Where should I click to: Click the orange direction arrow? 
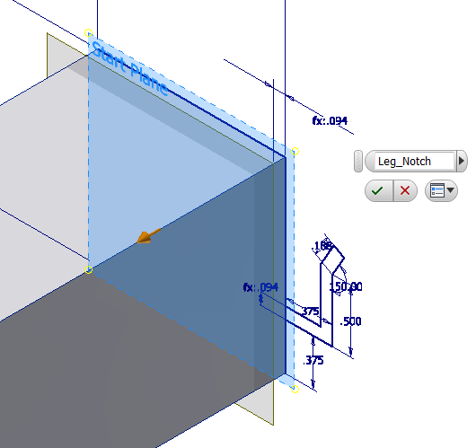[x=148, y=236]
